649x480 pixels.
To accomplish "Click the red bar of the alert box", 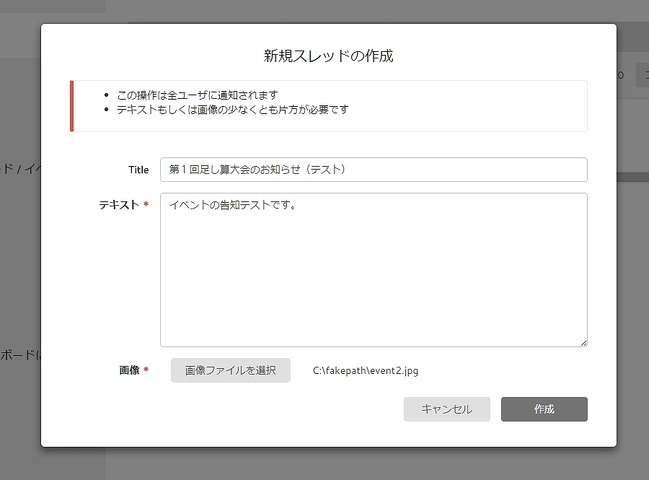I will click(71, 106).
